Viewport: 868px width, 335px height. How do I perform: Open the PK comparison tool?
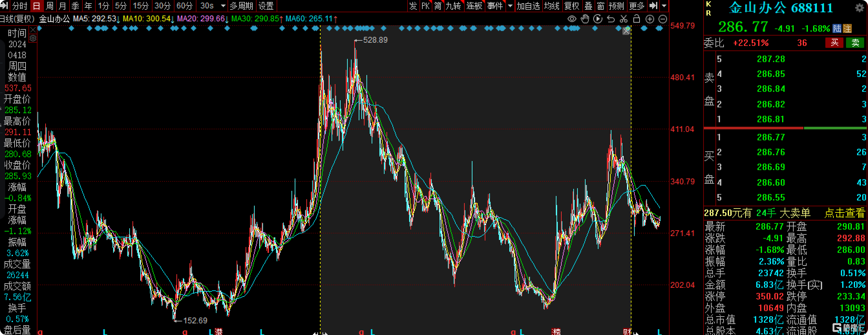point(426,6)
